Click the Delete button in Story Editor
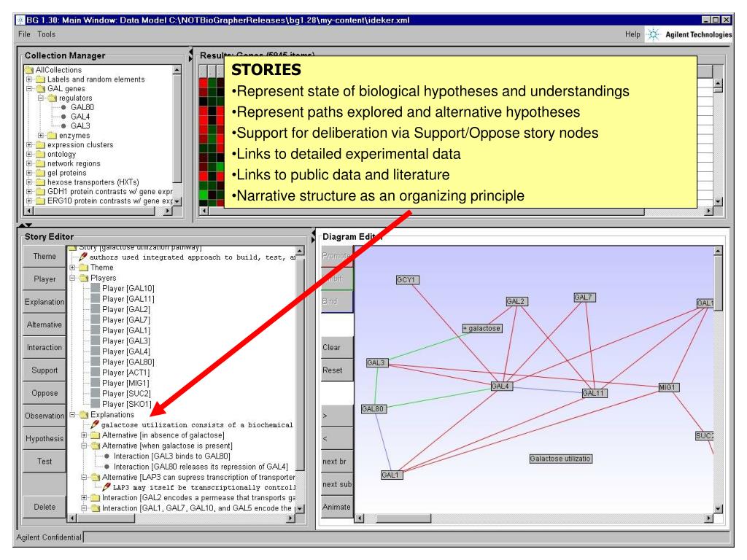 44,507
